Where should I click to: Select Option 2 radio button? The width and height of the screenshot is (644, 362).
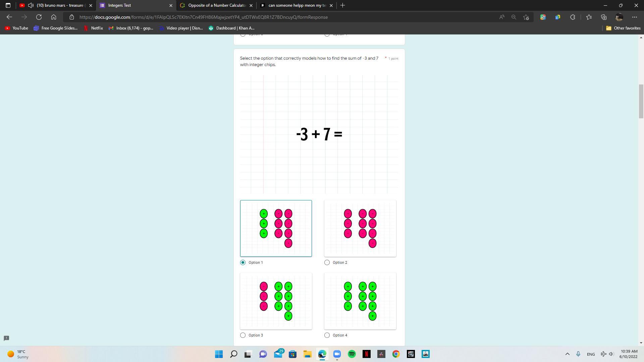327,262
